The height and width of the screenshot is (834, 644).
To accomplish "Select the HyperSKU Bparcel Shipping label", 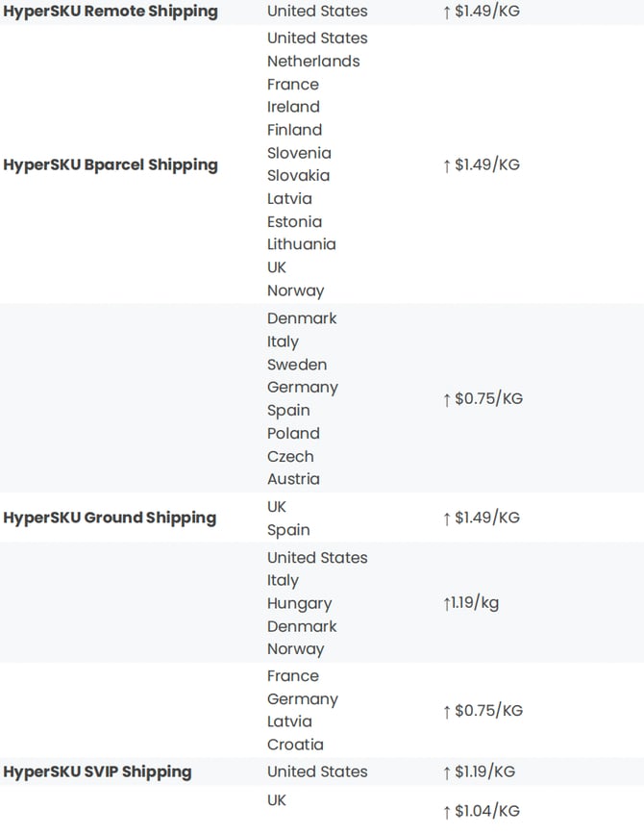I will pyautogui.click(x=111, y=164).
